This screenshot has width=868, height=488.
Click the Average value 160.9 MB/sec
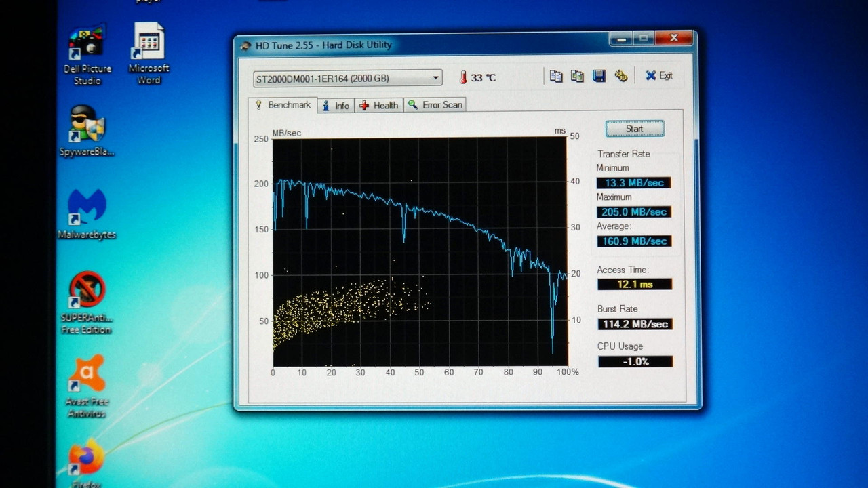point(634,241)
